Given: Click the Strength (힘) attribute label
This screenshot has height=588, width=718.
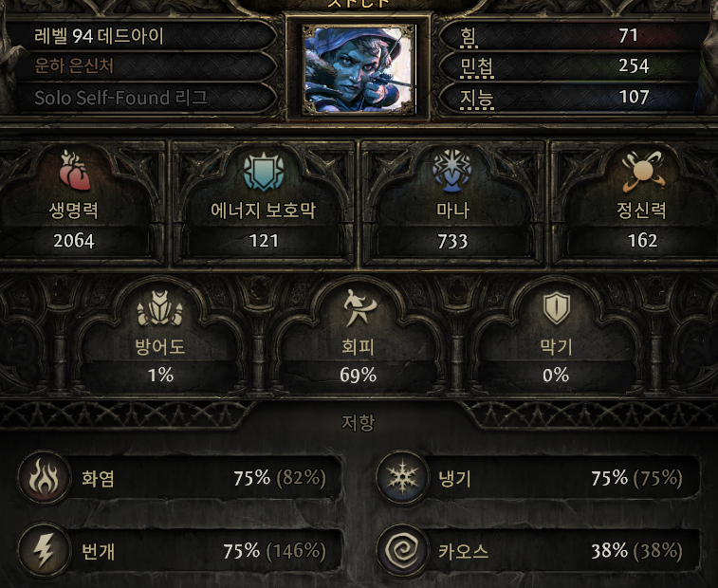Looking at the screenshot, I should (x=468, y=37).
